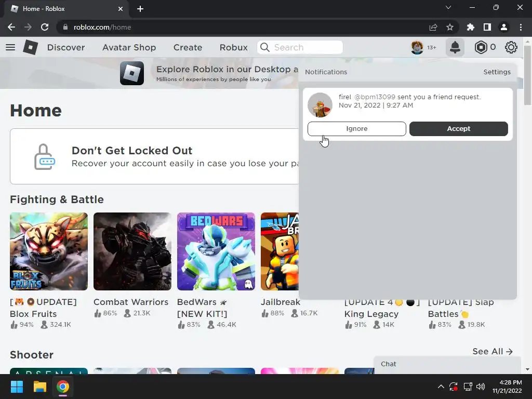532x399 pixels.
Task: Click the search magnifier icon
Action: pos(264,47)
